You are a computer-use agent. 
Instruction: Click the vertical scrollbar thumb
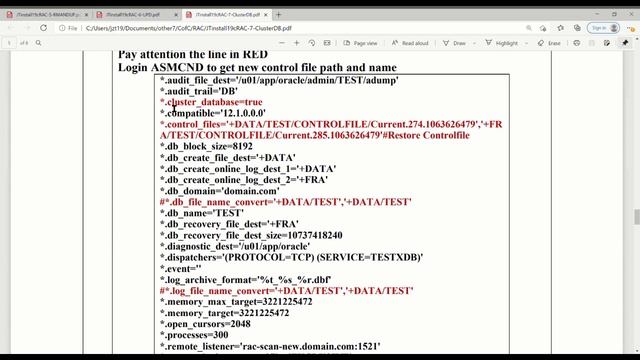(x=636, y=216)
